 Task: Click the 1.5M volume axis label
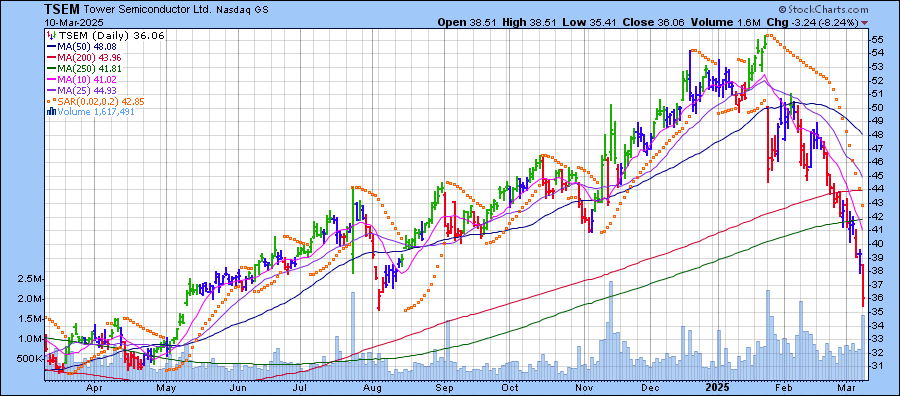29,319
